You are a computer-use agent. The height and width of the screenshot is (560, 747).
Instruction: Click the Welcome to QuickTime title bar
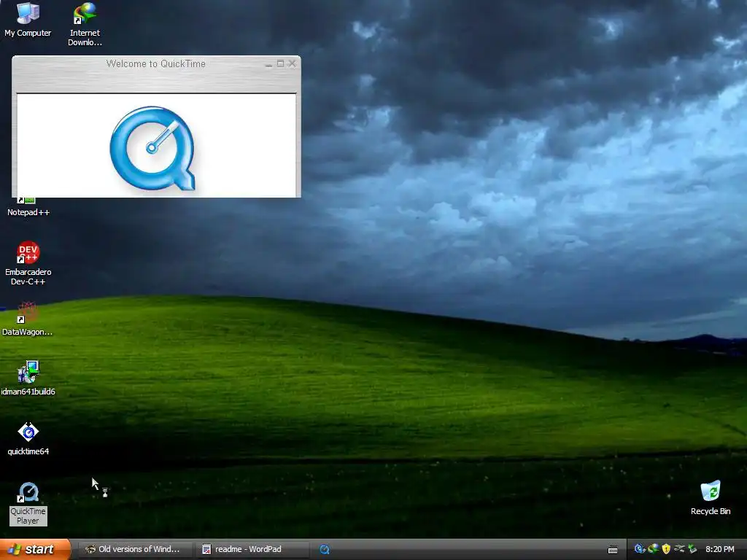click(x=156, y=64)
